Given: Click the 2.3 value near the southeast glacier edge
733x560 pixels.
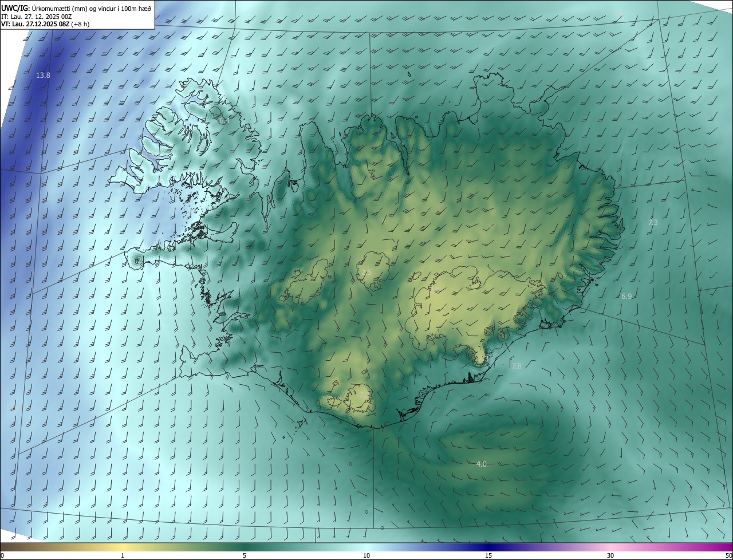Looking at the screenshot, I should (483, 358).
